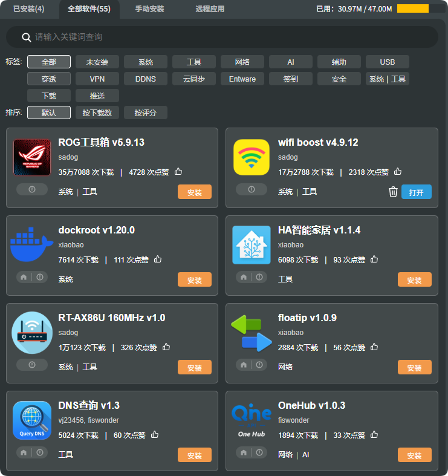The width and height of the screenshot is (448, 476).
Task: Like wifi boost with thumbs-up icon
Action: coord(398,172)
